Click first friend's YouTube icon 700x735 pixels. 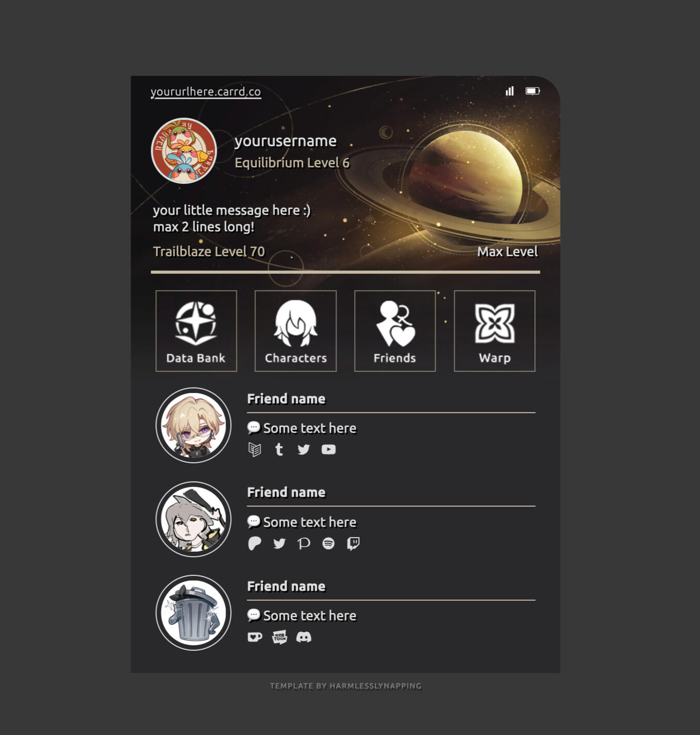[328, 449]
